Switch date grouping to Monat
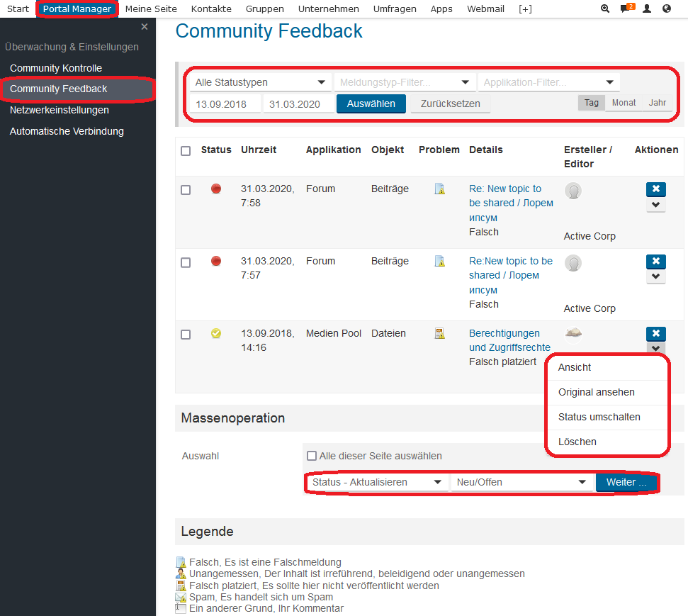The width and height of the screenshot is (688, 616). (624, 103)
